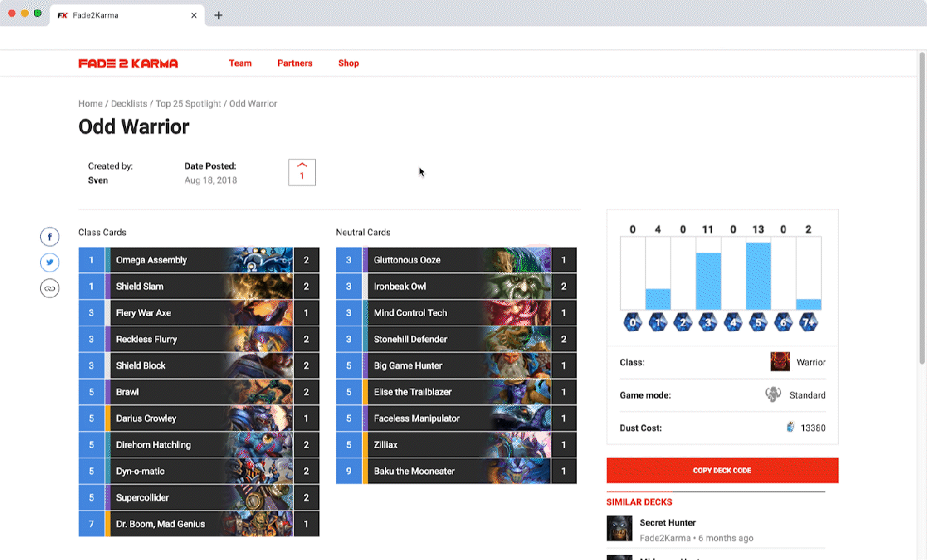Open the Team menu
The height and width of the screenshot is (560, 927).
point(240,63)
